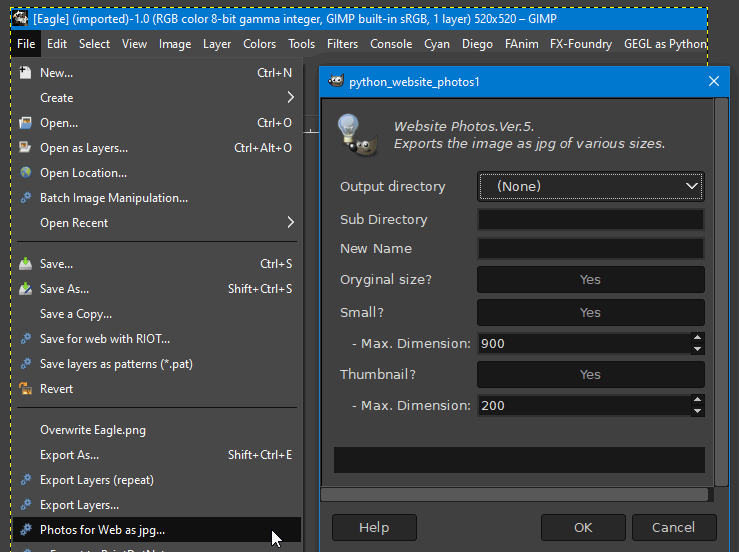Toggle the Thumbnail? Yes button
739x552 pixels.
pos(591,374)
